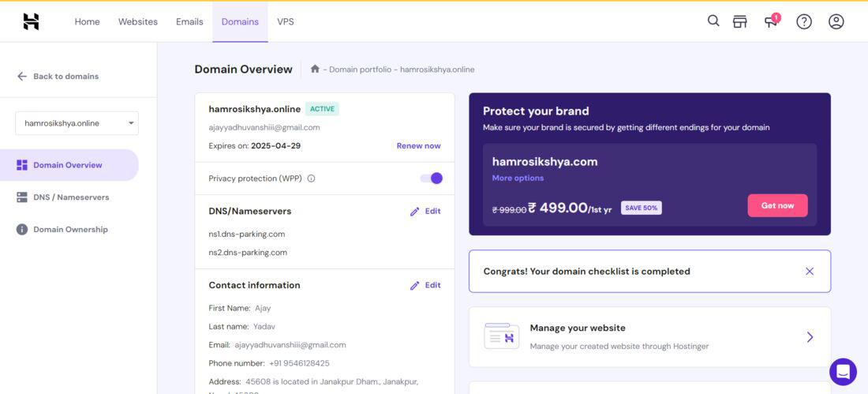Open the hamrosikshya.online domain selector dropdown
This screenshot has height=394, width=868.
pos(77,123)
